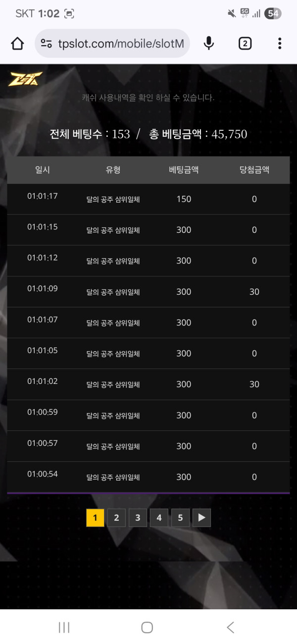Tap the browser home icon
Image resolution: width=297 pixels, height=644 pixels.
[17, 44]
